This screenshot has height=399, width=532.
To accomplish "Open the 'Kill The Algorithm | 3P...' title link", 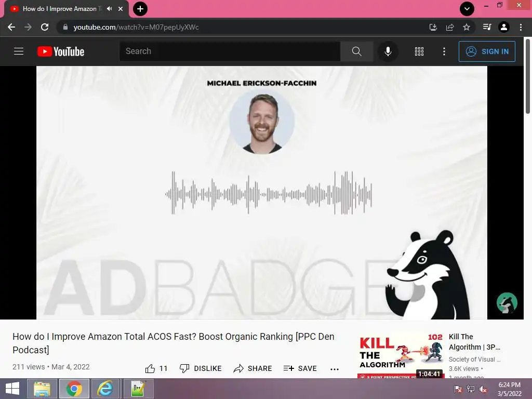I will 474,342.
